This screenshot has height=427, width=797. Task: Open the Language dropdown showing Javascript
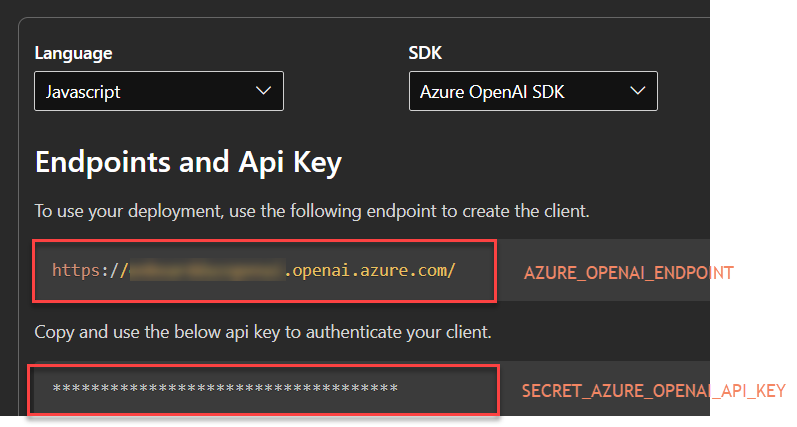(159, 91)
